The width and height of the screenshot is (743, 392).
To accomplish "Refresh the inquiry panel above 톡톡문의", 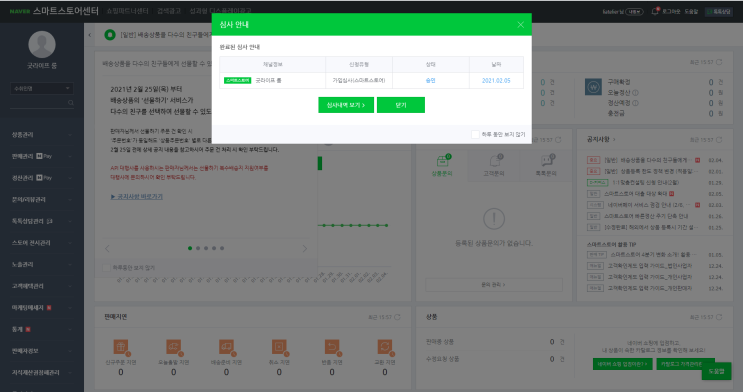I will pyautogui.click(x=558, y=140).
